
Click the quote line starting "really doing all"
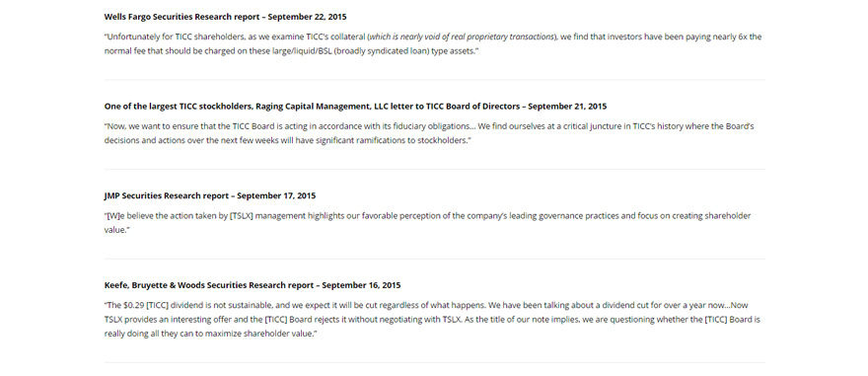(210, 334)
